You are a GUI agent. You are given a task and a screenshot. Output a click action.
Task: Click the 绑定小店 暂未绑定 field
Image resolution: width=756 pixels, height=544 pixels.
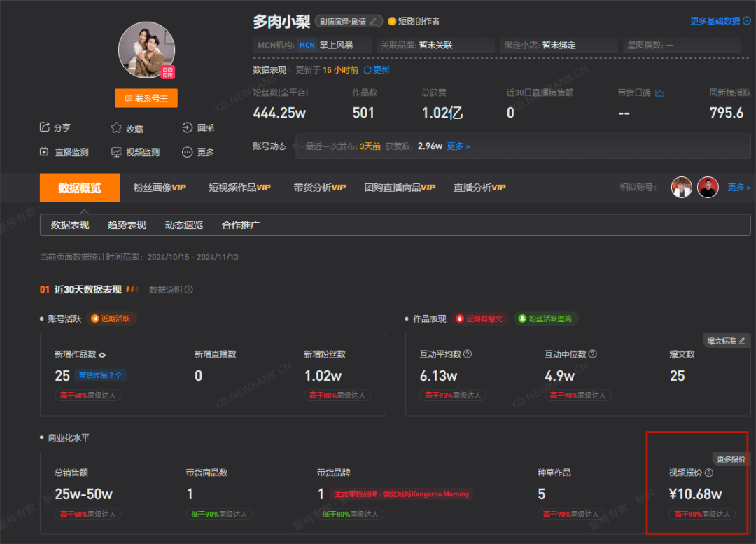click(x=559, y=45)
